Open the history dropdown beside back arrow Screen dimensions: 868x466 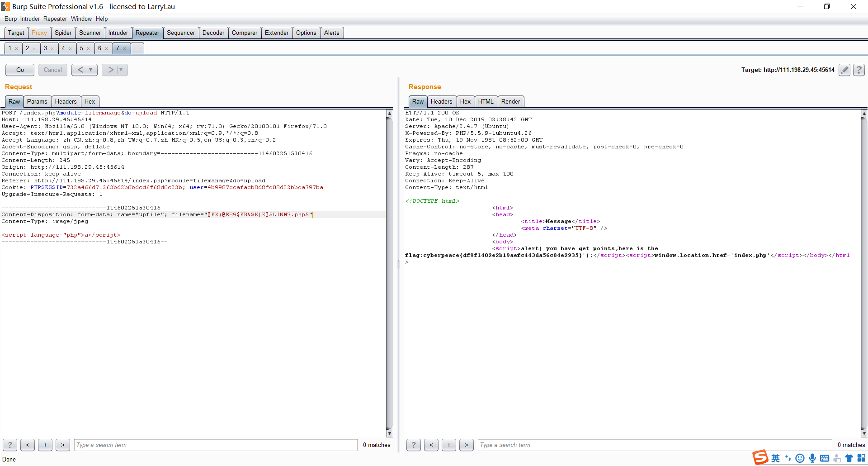91,70
